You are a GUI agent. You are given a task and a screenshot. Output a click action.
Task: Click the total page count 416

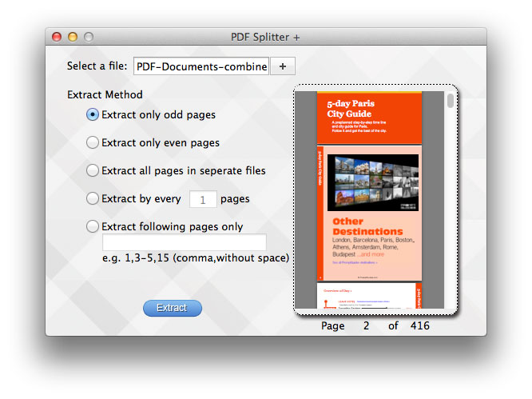pos(419,325)
